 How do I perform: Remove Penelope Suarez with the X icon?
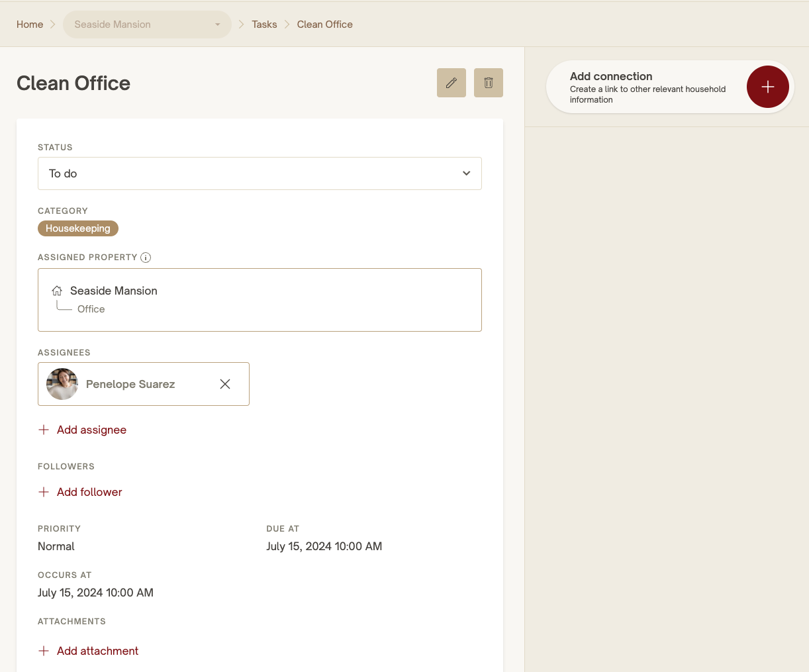(225, 384)
